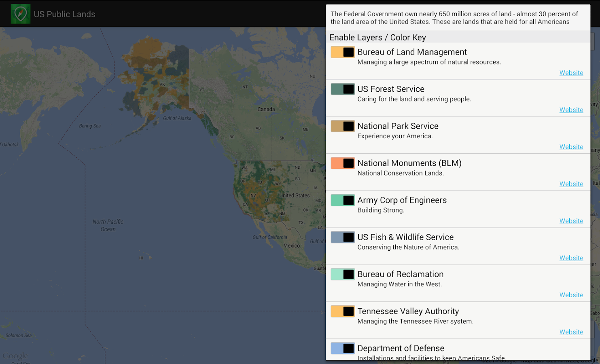The height and width of the screenshot is (364, 600).
Task: Open the Army Corp of Engineers Website link
Action: pyautogui.click(x=571, y=221)
